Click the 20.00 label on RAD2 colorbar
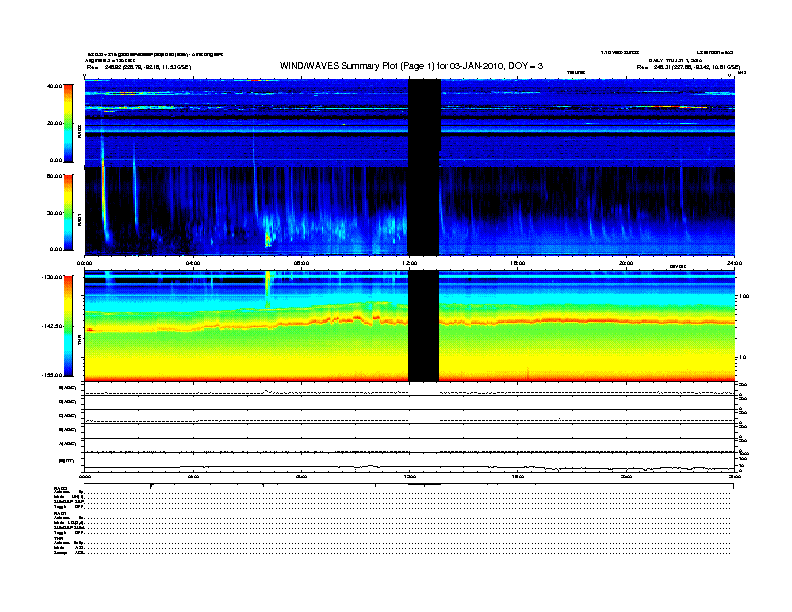 (55, 123)
